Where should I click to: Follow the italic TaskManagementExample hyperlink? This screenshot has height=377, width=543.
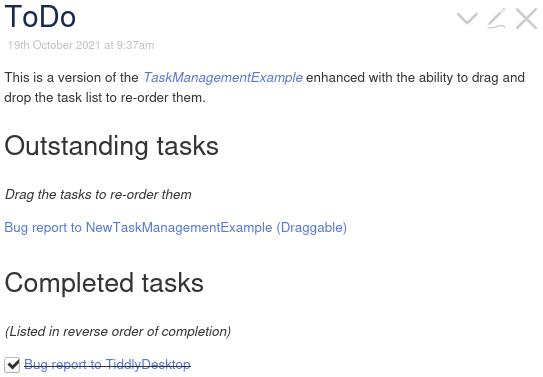[x=223, y=78]
